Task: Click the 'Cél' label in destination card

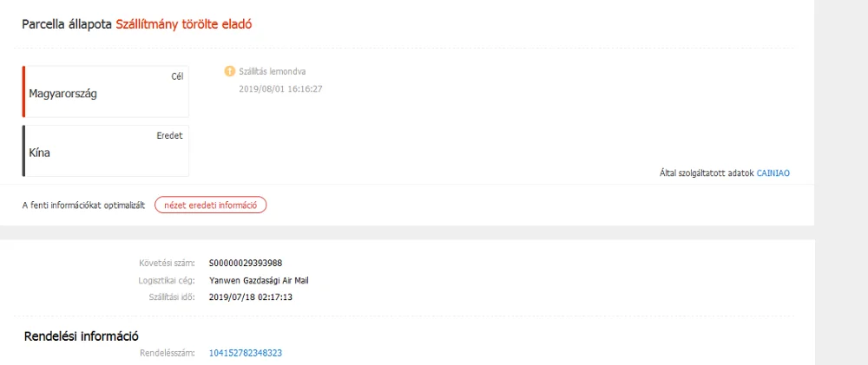Action: click(177, 76)
